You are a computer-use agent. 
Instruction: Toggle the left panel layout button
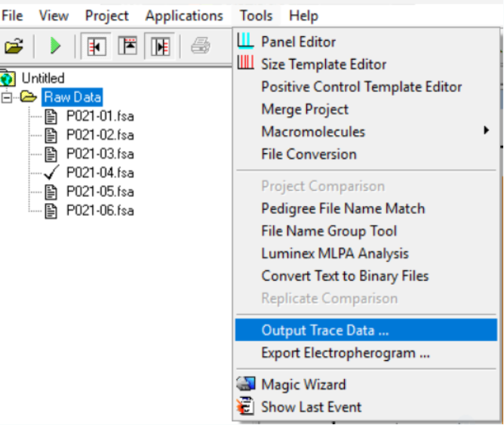tap(97, 46)
